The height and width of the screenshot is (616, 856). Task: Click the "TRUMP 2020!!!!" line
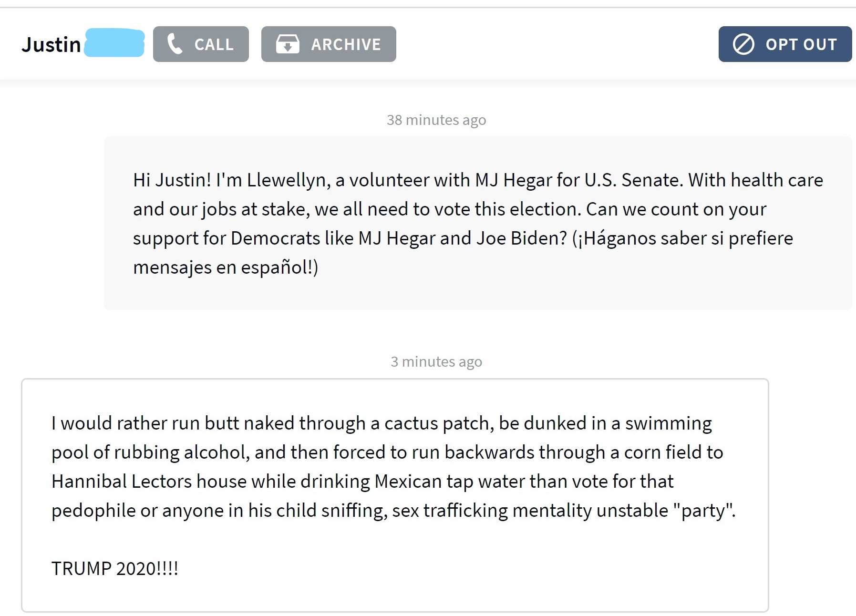pos(115,568)
